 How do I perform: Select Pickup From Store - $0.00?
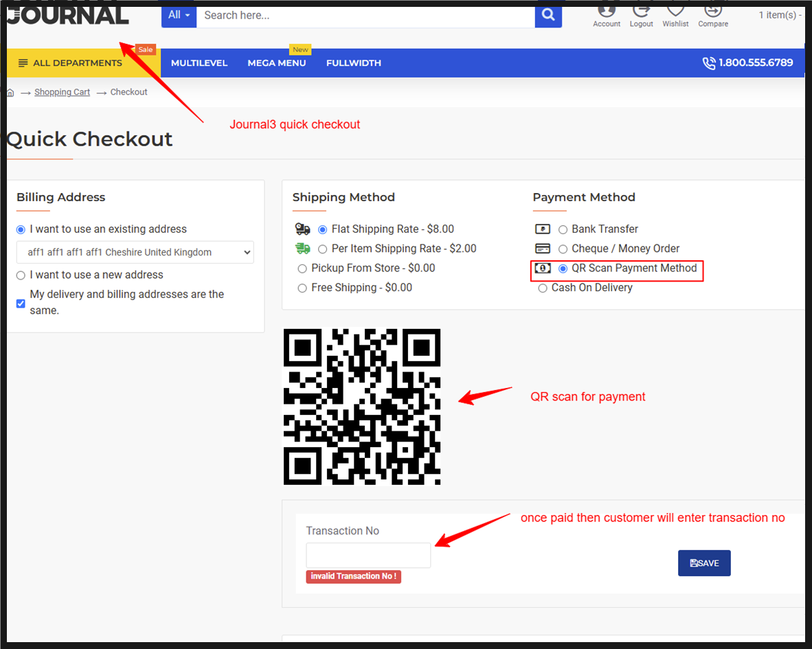[x=302, y=269]
